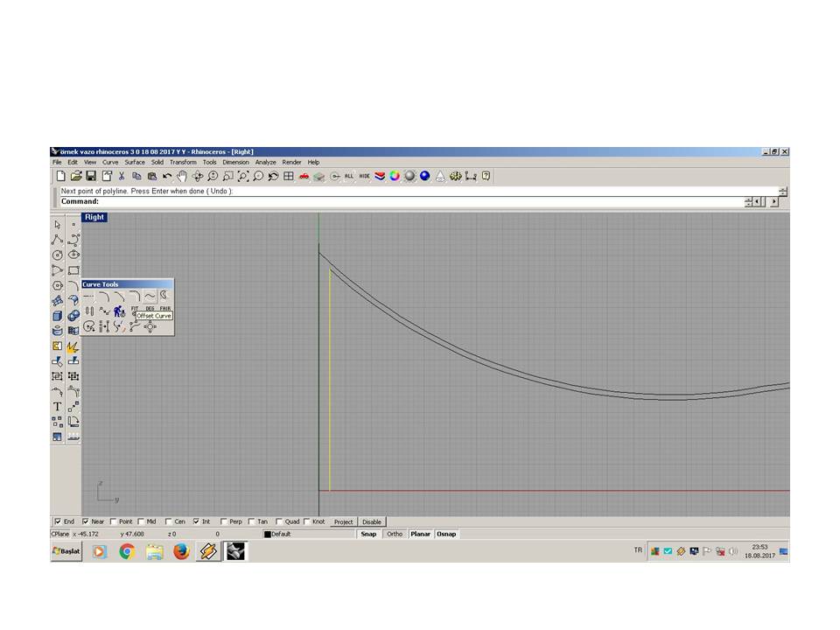The height and width of the screenshot is (630, 840).
Task: Open Firefox from the taskbar
Action: [x=182, y=551]
